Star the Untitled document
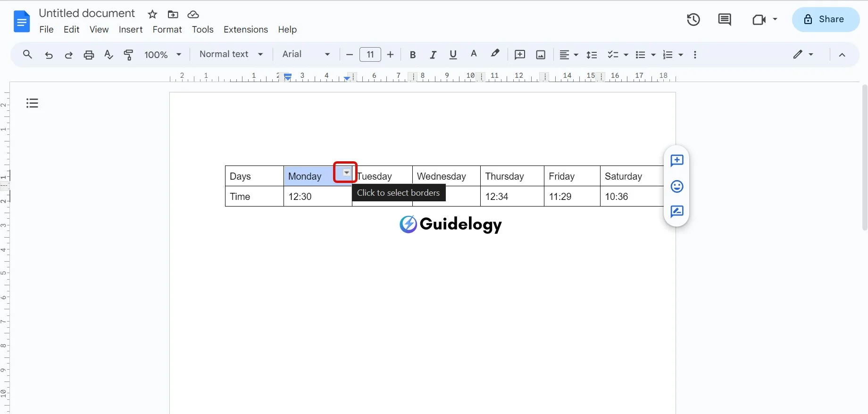Image resolution: width=868 pixels, height=414 pixels. (152, 14)
